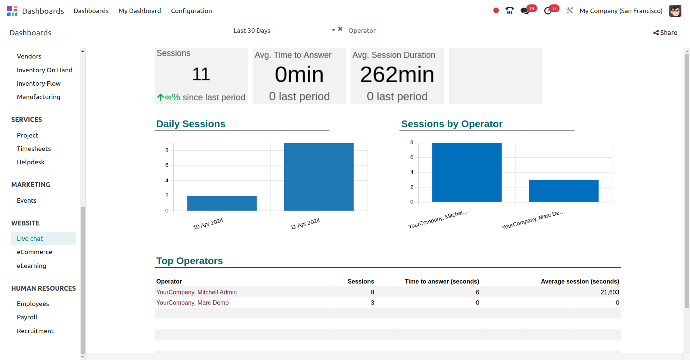This screenshot has width=690, height=360.
Task: Open the Dashboards top menu
Action: (91, 11)
